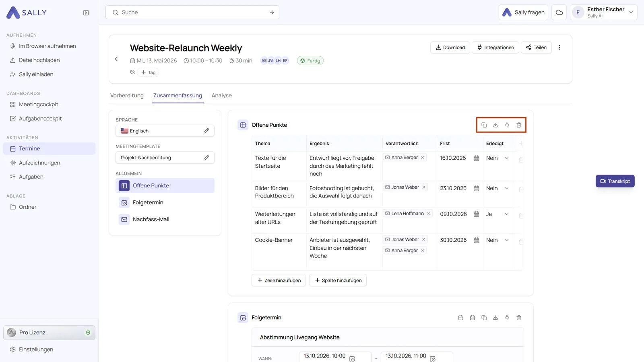Expand Erledigt dropdown for Bilder row
The image size is (644, 362).
coord(506,188)
